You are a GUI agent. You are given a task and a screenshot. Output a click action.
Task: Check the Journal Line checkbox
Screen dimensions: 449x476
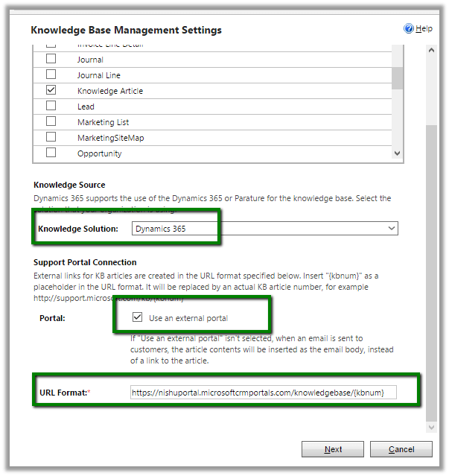(x=51, y=74)
